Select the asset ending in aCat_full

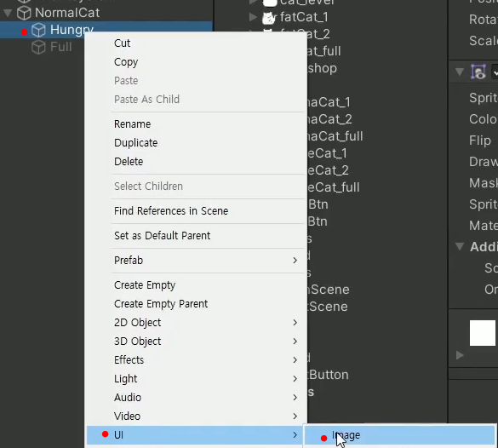[335, 136]
